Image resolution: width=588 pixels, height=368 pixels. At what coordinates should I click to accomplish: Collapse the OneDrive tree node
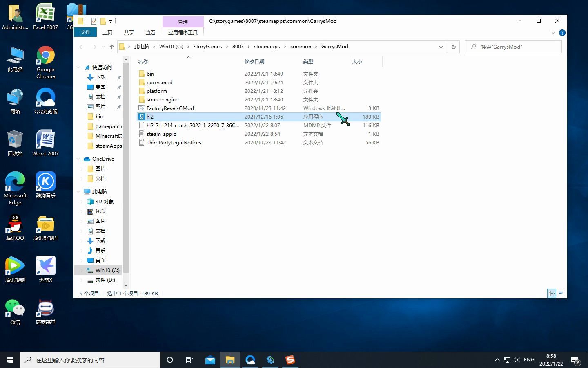79,159
